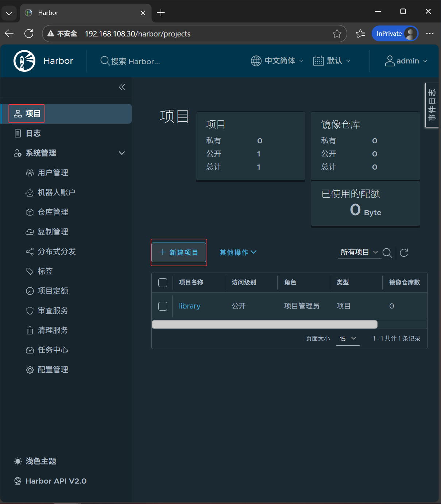
Task: Sort by 类型 column header
Action: (x=343, y=283)
